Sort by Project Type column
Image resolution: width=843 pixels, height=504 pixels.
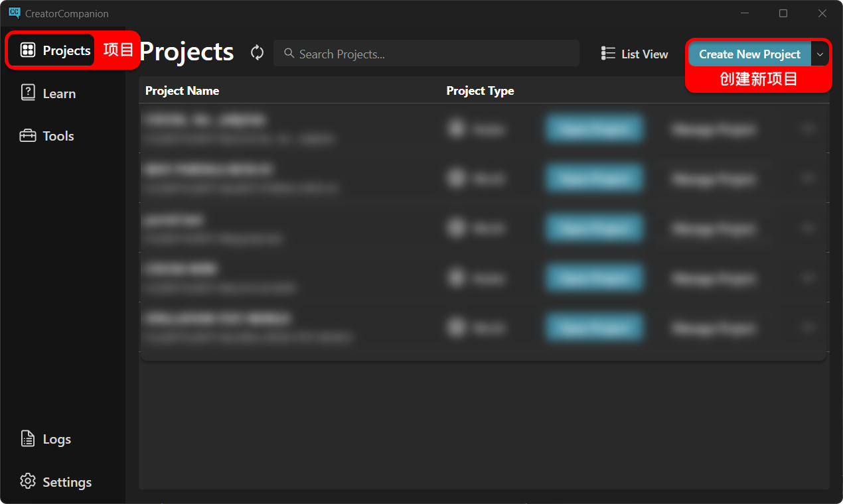480,91
